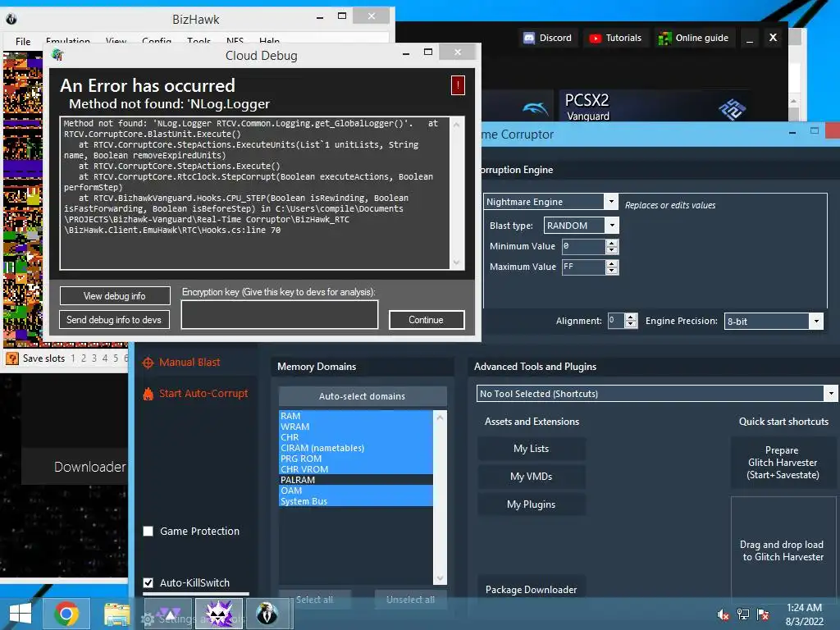Click the Save slots icon in BizHawk

(12, 358)
